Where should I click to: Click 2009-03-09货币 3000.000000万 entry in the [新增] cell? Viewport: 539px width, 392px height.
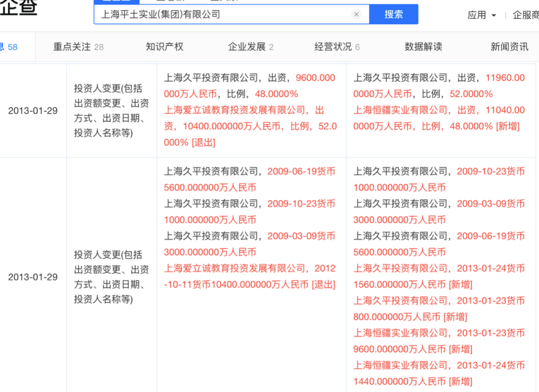[439, 211]
